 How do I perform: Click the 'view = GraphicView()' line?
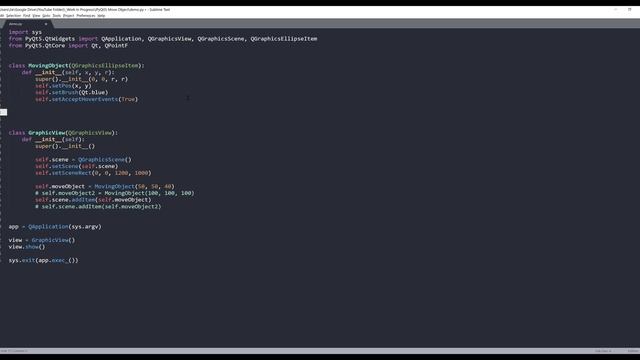tap(42, 240)
